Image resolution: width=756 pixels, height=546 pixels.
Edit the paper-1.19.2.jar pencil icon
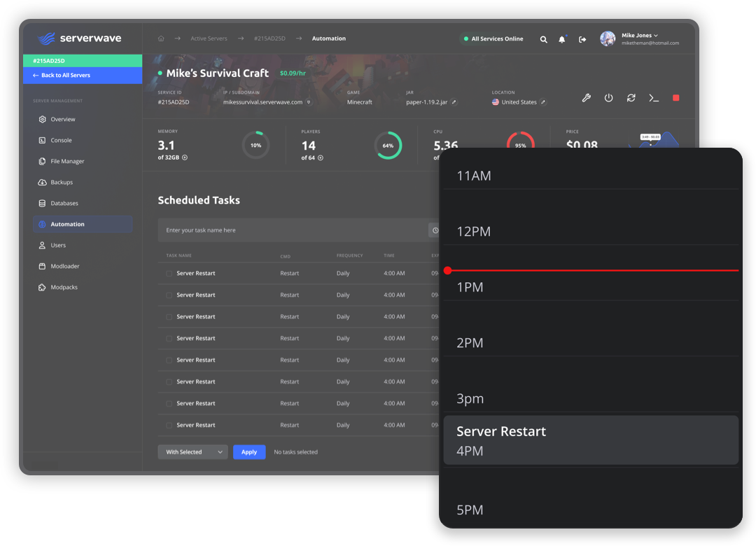click(x=454, y=102)
